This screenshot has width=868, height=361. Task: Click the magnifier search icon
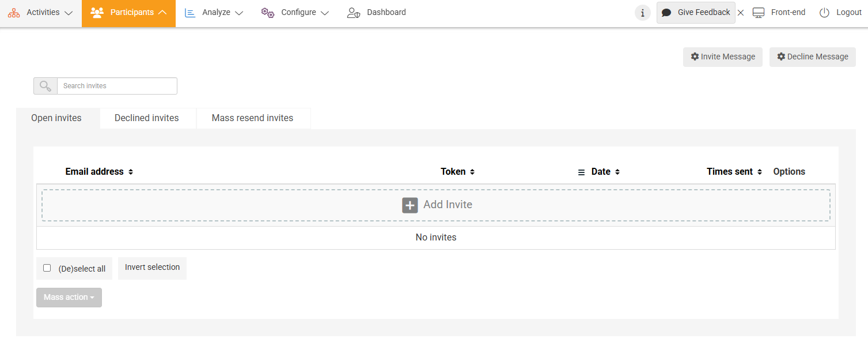coord(46,86)
